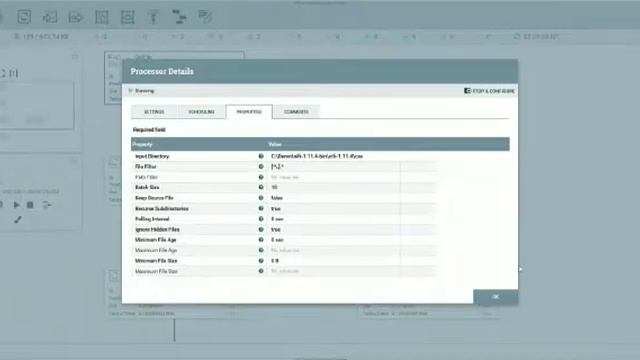Image resolution: width=640 pixels, height=360 pixels.
Task: Click the Property column header
Action: point(142,144)
